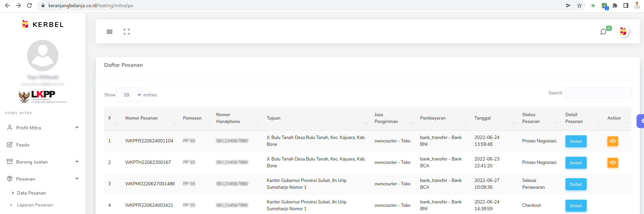This screenshot has height=214, width=644.
Task: Click the Search input field
Action: coord(598,93)
